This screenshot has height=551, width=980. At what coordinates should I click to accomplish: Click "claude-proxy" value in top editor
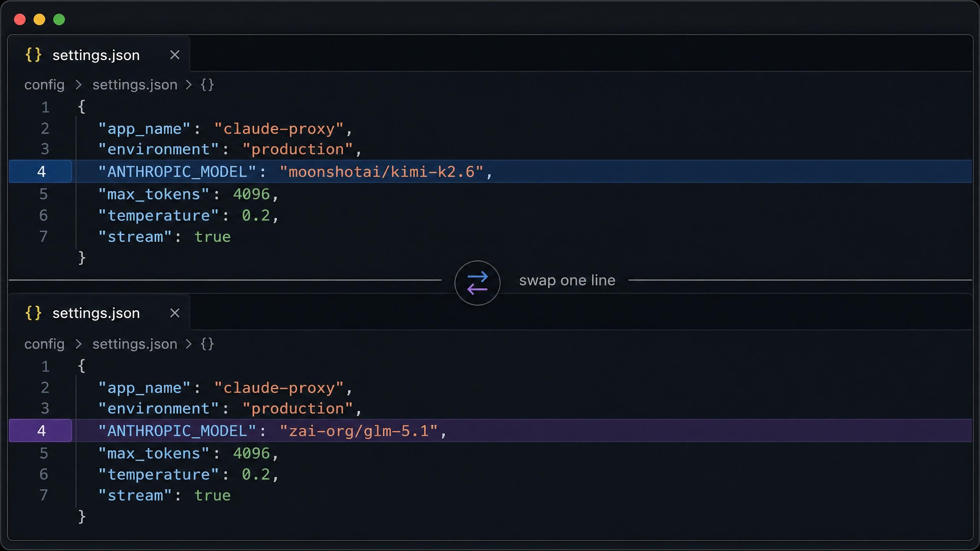pos(279,129)
